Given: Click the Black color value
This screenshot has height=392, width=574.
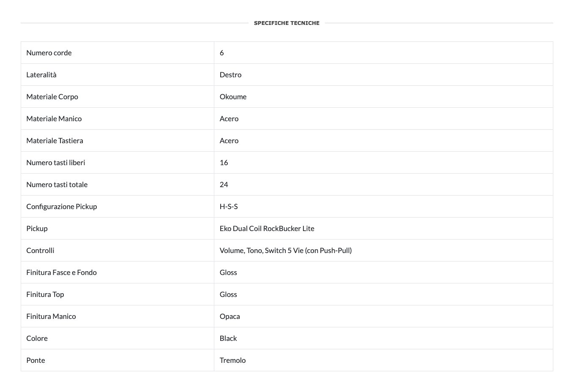Looking at the screenshot, I should [228, 338].
